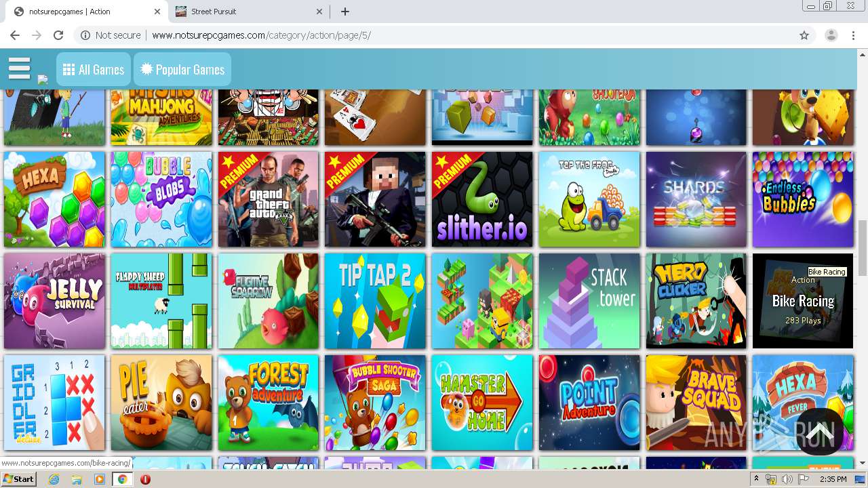Open the Windows Start menu
Screen dimensions: 868x488
tap(19, 479)
